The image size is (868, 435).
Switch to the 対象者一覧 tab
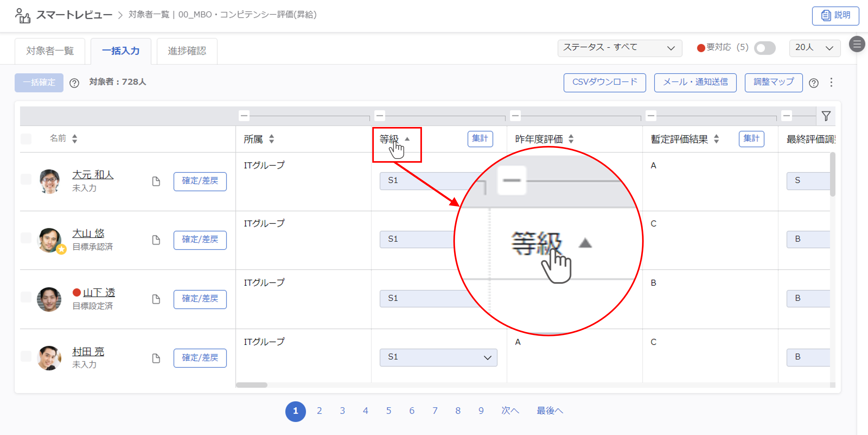(x=50, y=51)
